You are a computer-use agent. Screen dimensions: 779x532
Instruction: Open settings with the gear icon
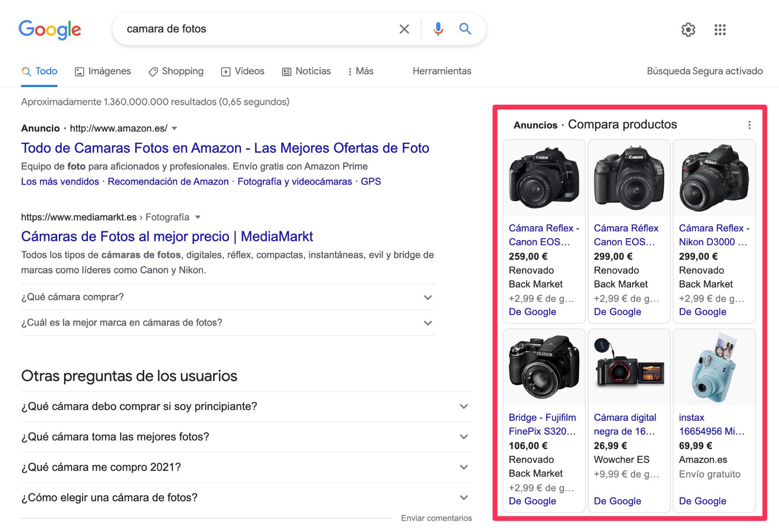point(688,29)
